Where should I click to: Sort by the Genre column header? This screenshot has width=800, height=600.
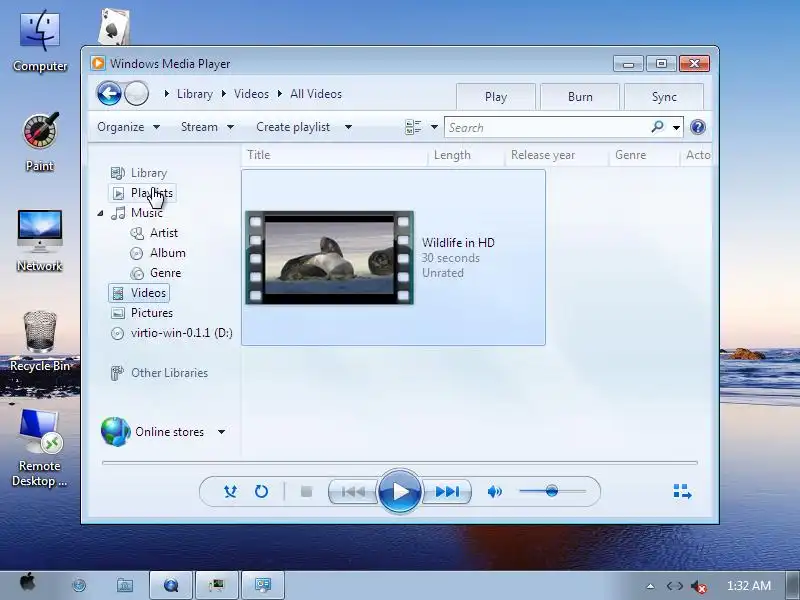pos(644,155)
